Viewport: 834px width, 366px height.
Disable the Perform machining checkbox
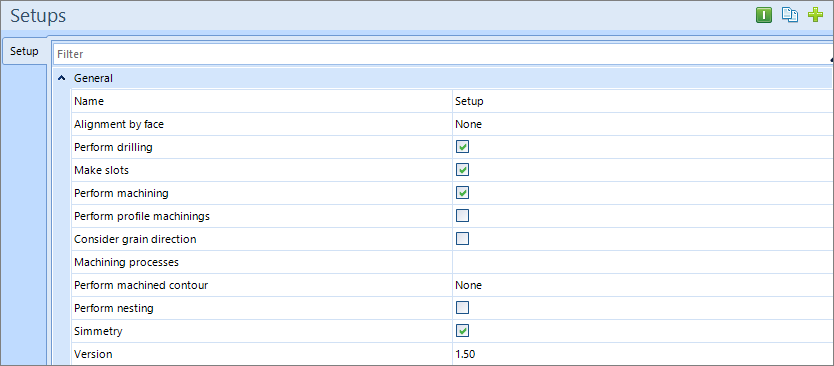(x=463, y=193)
